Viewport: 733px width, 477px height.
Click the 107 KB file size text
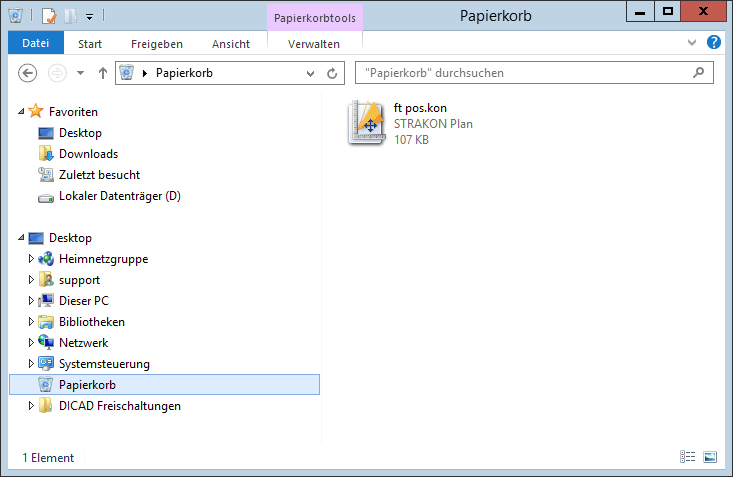411,140
